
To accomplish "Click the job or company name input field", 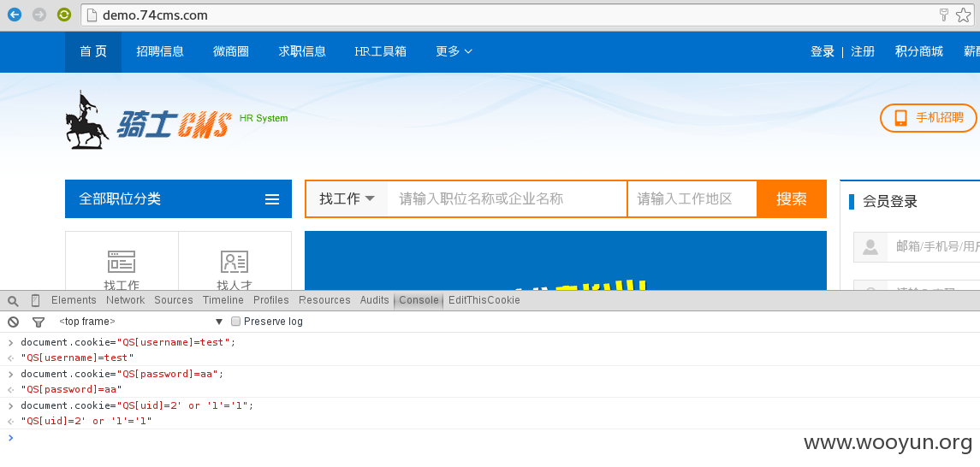I will pos(507,199).
